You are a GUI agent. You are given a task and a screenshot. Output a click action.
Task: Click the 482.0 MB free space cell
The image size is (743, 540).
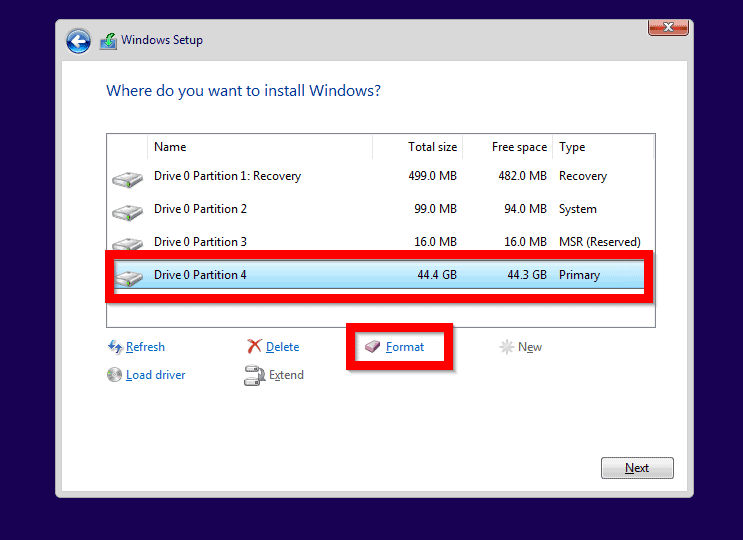(x=522, y=176)
